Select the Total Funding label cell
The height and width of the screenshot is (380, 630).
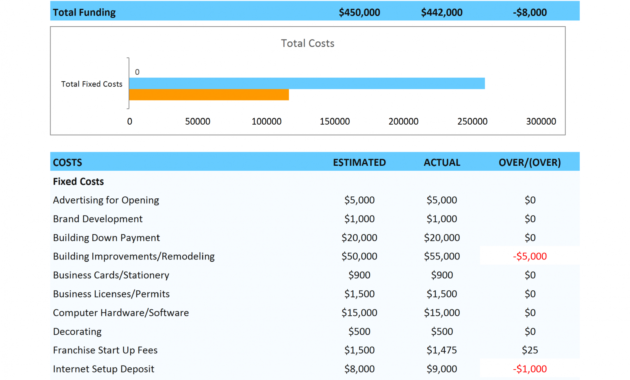click(x=84, y=12)
